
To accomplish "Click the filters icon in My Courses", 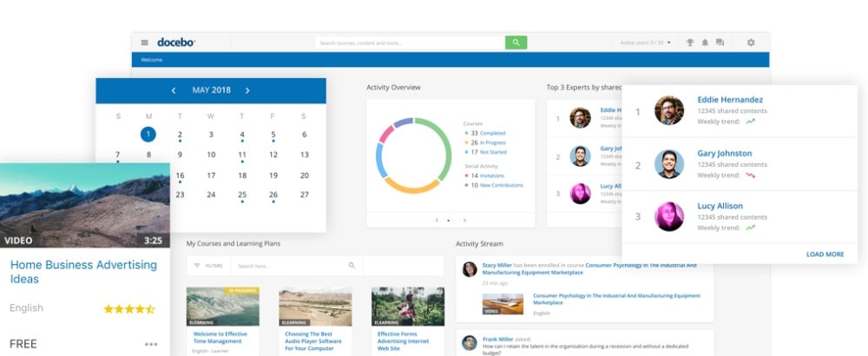I will coord(197,266).
